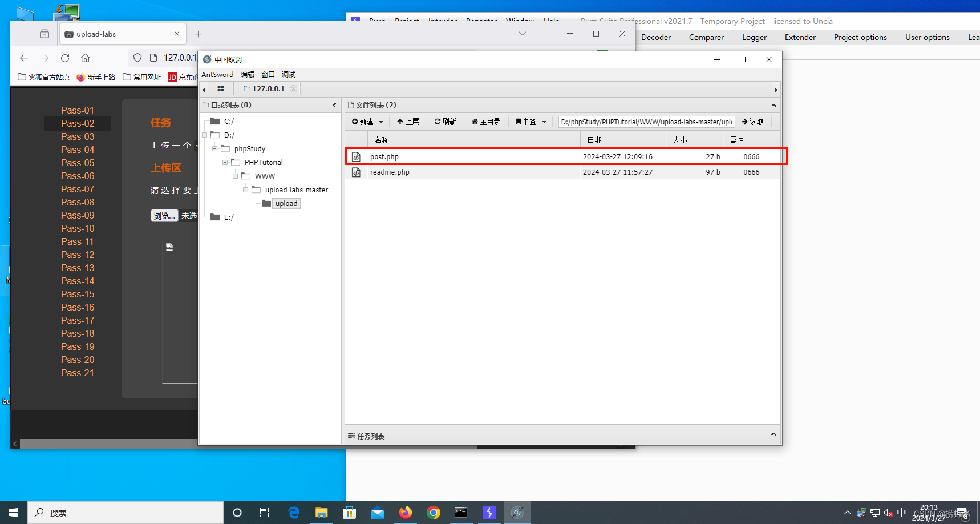Open File Explorer from the taskbar
The width and height of the screenshot is (980, 524).
click(322, 513)
